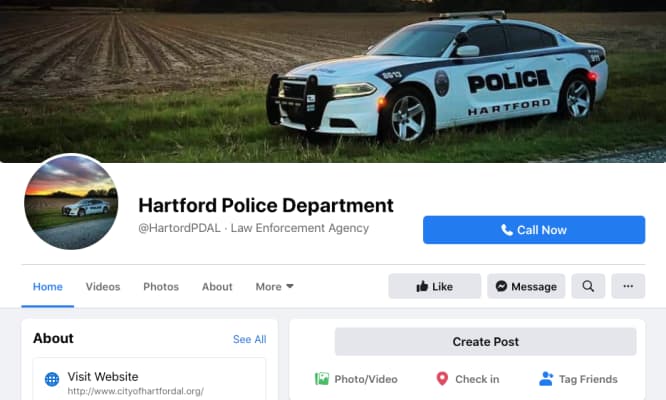
Task: Click the Hartford Police Department page title
Action: 266,205
